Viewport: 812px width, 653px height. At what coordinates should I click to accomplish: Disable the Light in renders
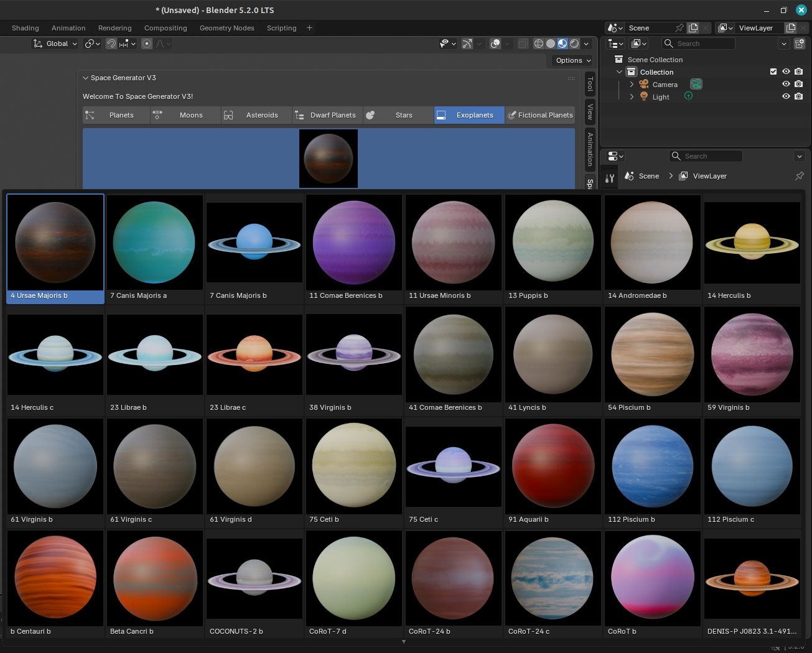point(798,96)
